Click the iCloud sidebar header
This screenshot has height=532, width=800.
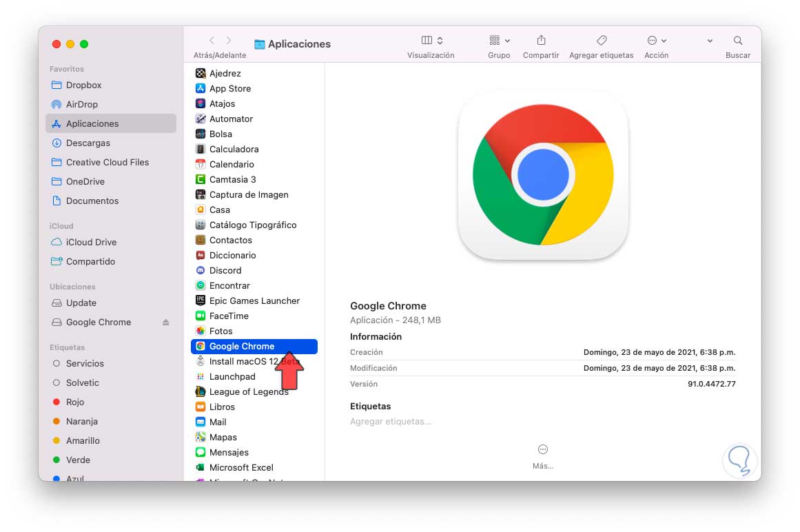[61, 226]
